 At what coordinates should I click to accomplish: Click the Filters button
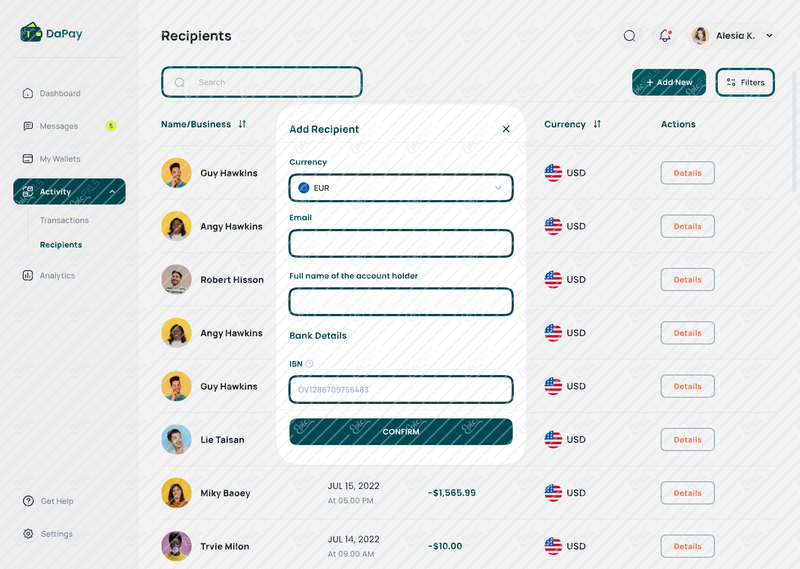pos(745,82)
